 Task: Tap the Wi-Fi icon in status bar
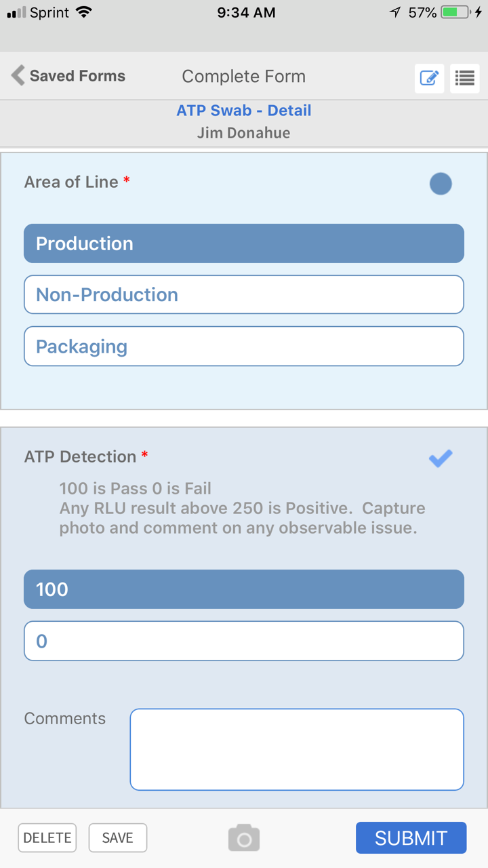click(x=83, y=12)
